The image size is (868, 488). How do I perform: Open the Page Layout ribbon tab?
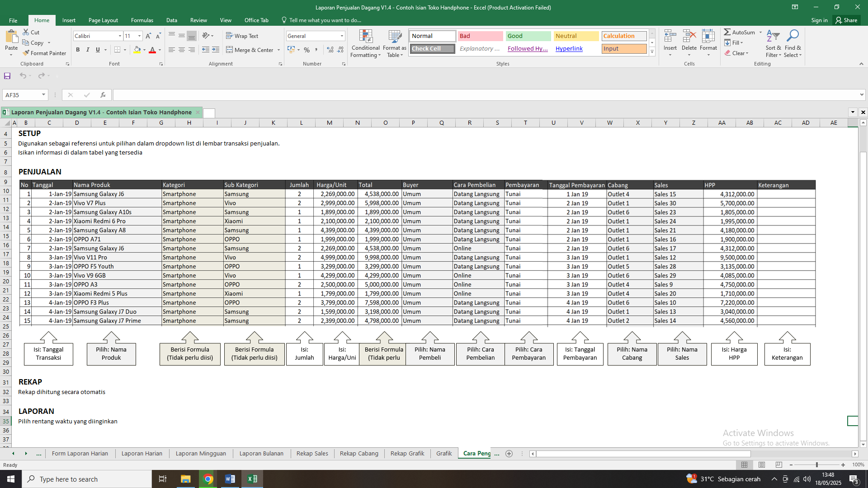pyautogui.click(x=103, y=20)
